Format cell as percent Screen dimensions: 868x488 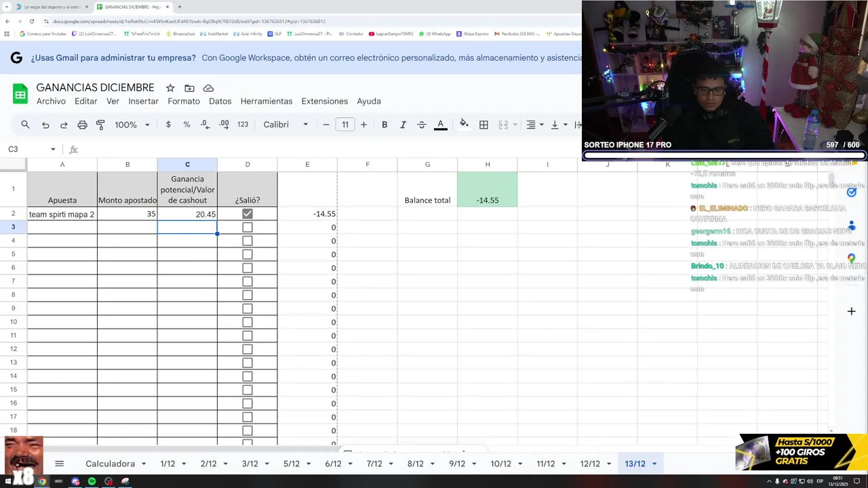pos(186,125)
